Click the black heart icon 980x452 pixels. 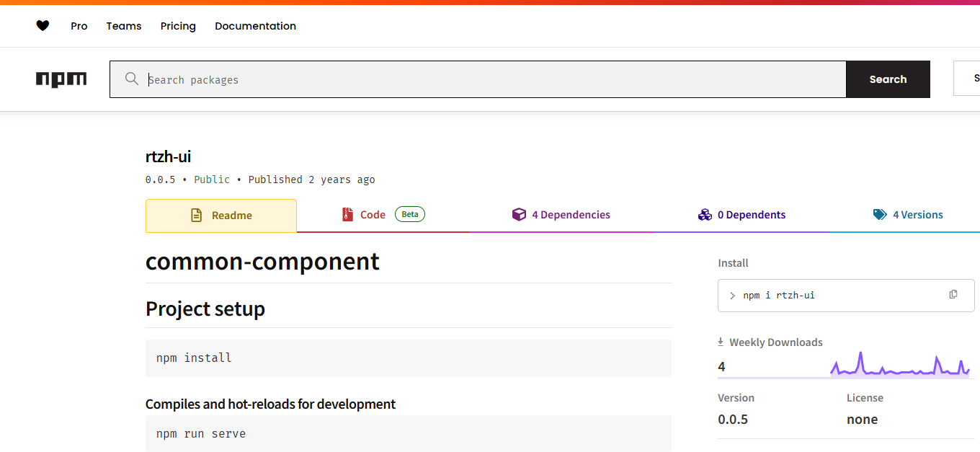[x=43, y=26]
